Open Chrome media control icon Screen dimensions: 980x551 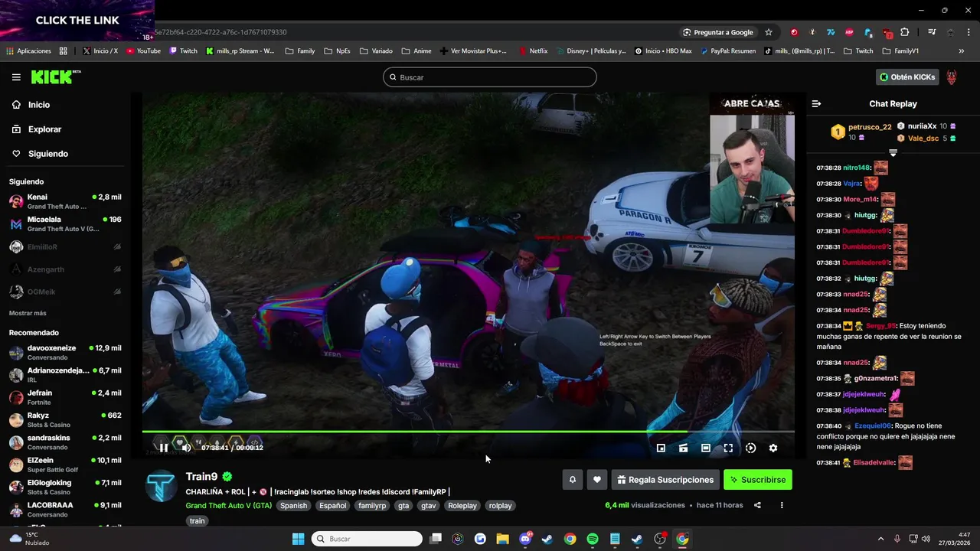coord(932,32)
